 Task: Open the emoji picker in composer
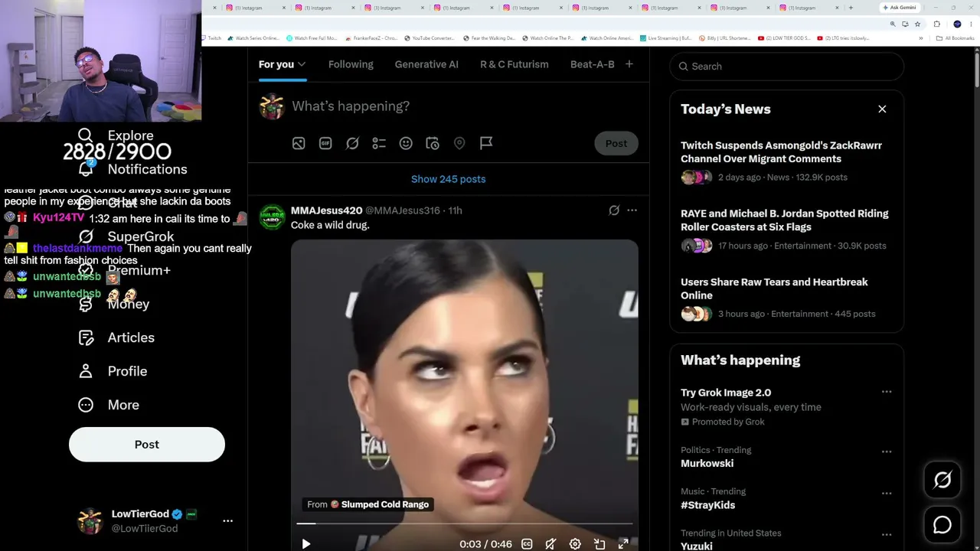[406, 143]
